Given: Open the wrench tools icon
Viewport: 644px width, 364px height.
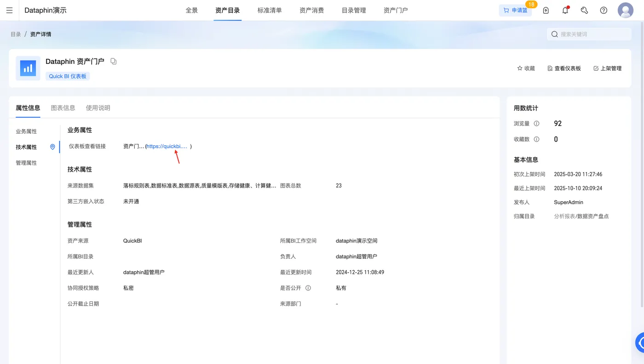Looking at the screenshot, I should point(584,10).
